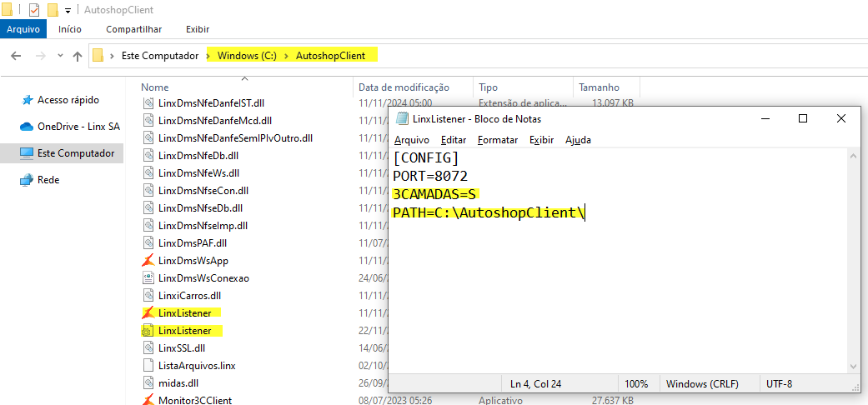The width and height of the screenshot is (868, 405).
Task: Select LinxListener application icon with red logo
Action: click(148, 313)
